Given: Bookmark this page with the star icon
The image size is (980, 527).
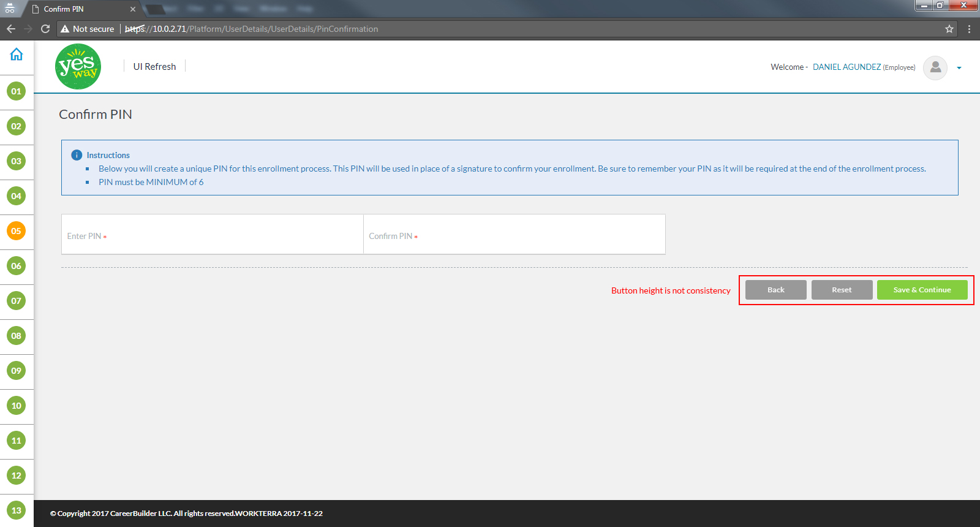Looking at the screenshot, I should point(949,29).
